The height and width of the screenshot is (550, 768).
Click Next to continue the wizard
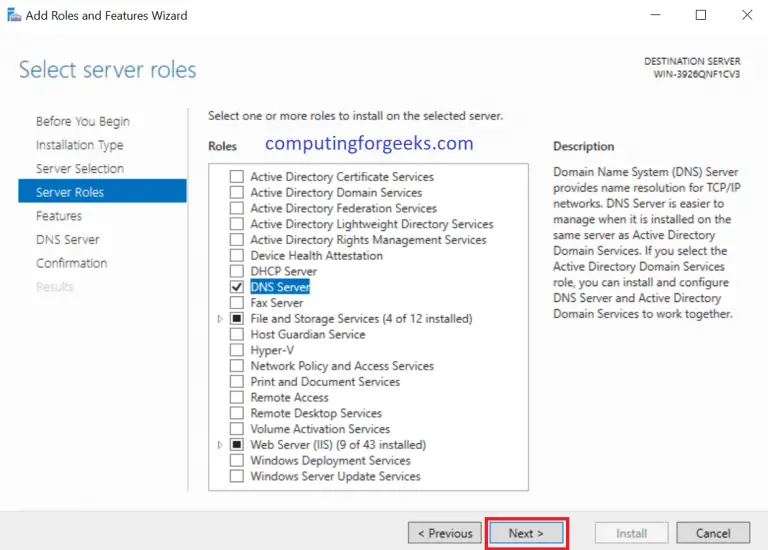coord(527,533)
